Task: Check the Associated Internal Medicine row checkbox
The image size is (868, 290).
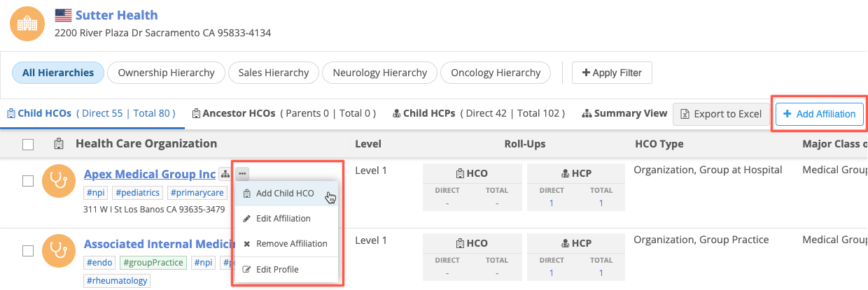Action: point(28,250)
